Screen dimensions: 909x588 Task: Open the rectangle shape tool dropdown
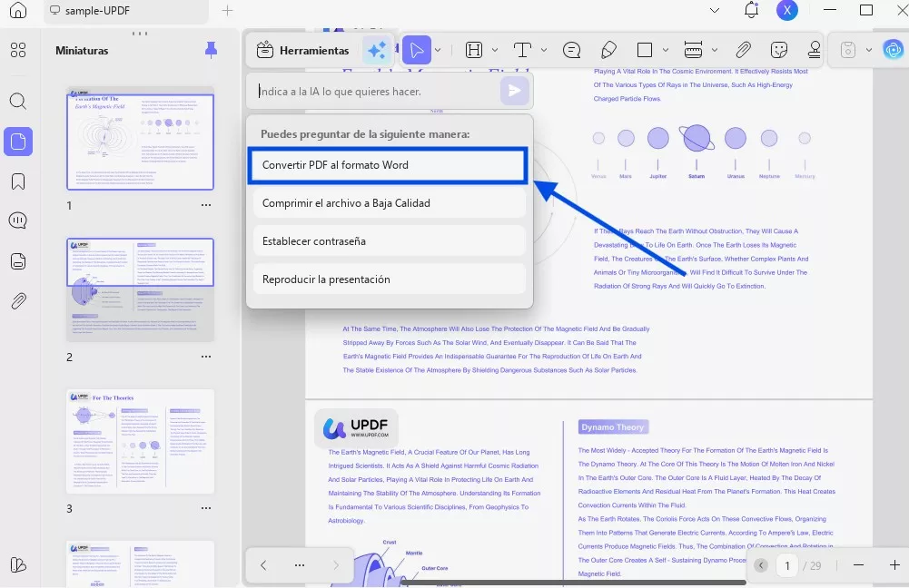[666, 50]
